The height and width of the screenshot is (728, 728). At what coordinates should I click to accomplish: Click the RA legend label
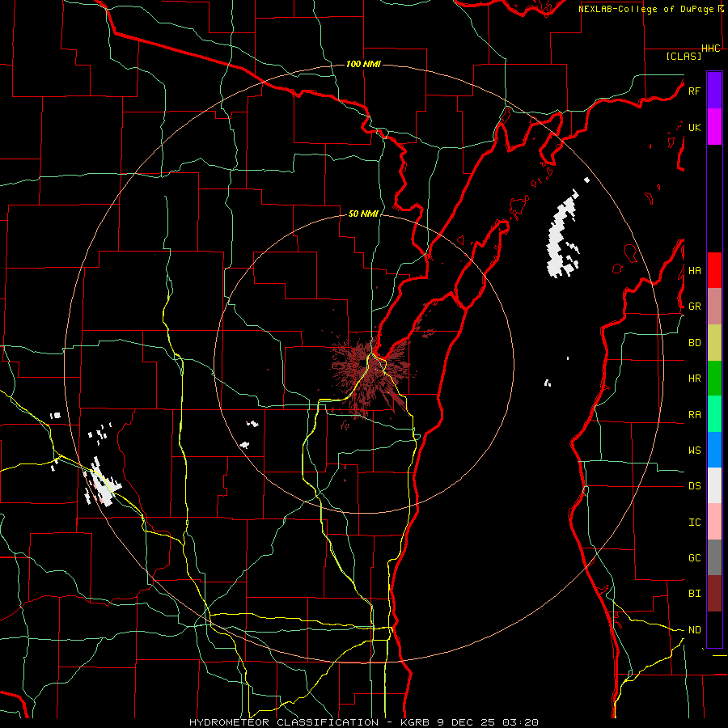click(x=694, y=415)
